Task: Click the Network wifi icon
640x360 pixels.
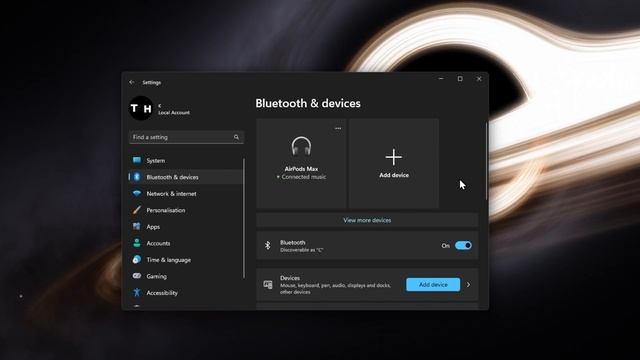Action: [x=137, y=193]
